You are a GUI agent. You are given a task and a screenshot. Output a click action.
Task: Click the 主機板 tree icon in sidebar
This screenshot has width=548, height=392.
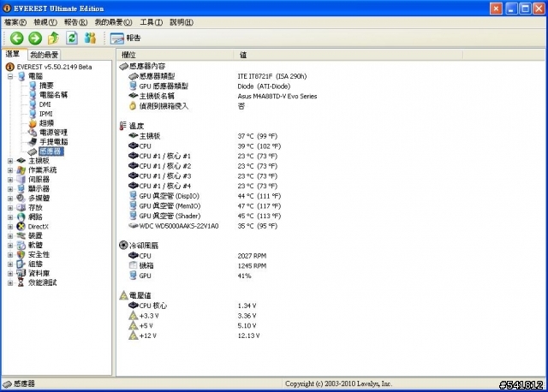click(21, 161)
